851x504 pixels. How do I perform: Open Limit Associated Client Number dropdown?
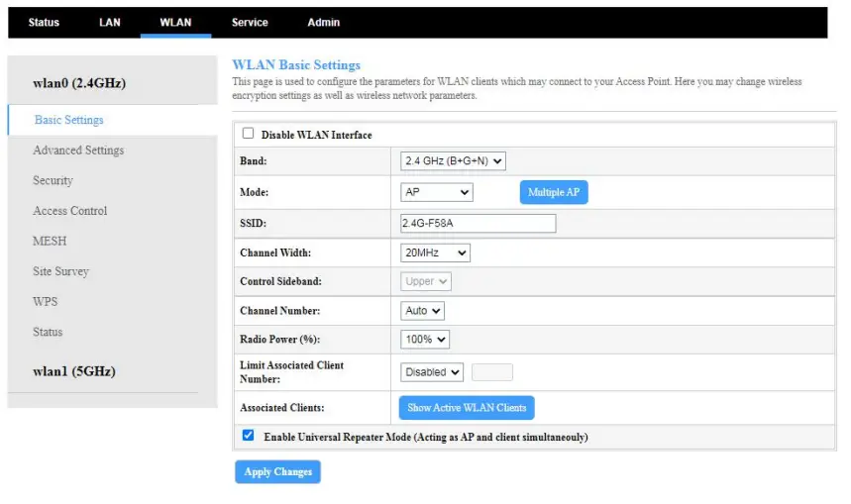pyautogui.click(x=432, y=372)
